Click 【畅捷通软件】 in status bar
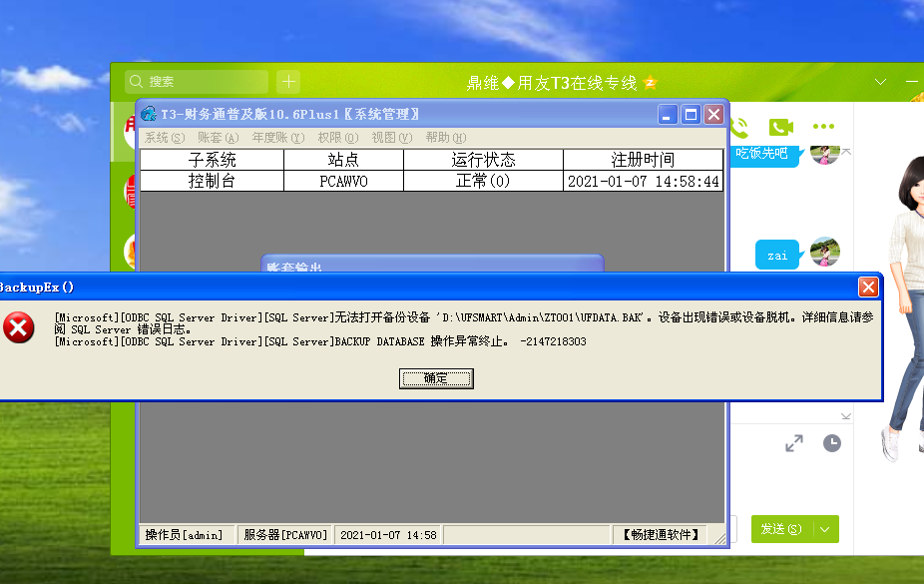This screenshot has width=924, height=584. pyautogui.click(x=661, y=535)
